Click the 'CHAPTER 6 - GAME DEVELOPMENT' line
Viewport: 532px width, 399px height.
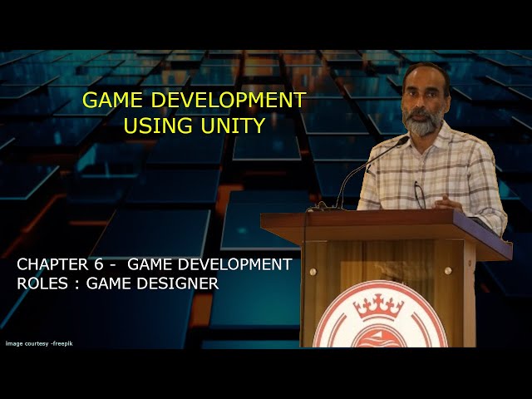pos(155,264)
